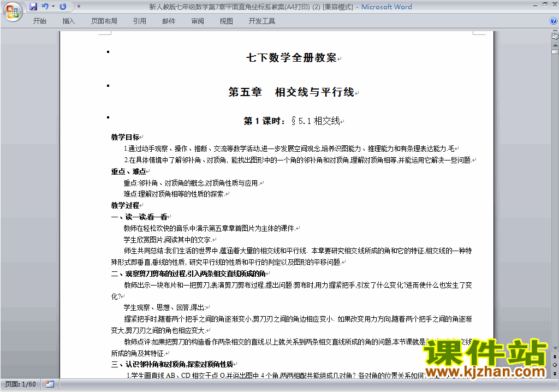Open the 开始 ribbon tab

point(39,21)
